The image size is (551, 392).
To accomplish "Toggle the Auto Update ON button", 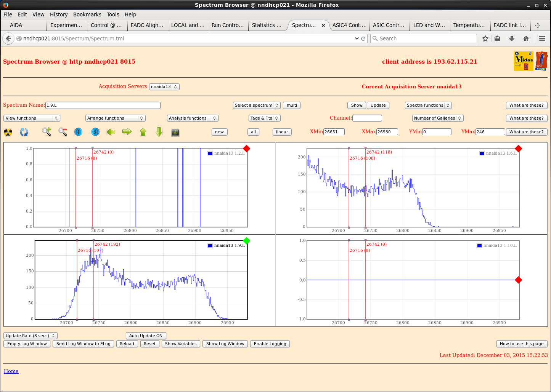I will point(146,336).
